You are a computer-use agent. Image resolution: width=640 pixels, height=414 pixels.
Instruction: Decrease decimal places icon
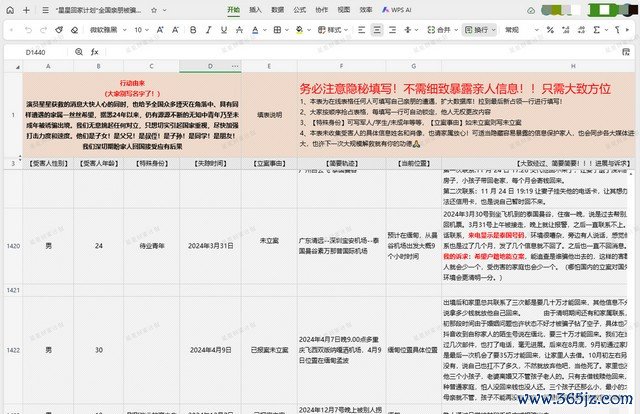click(x=581, y=30)
